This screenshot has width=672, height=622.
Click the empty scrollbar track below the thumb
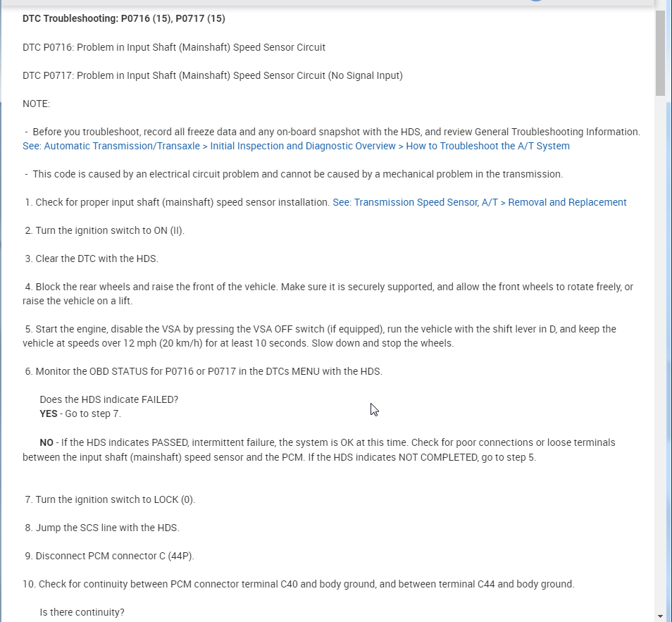(660, 352)
